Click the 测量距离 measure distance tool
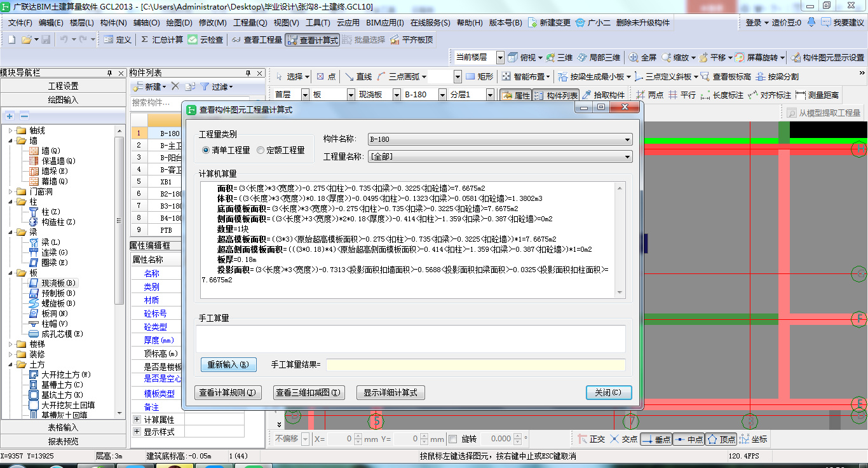Viewport: 868px width, 468px height. click(x=817, y=95)
